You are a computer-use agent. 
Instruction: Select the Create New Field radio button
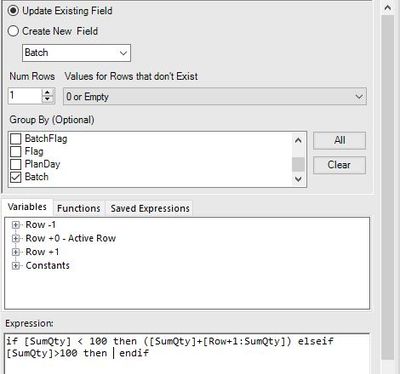pos(13,31)
